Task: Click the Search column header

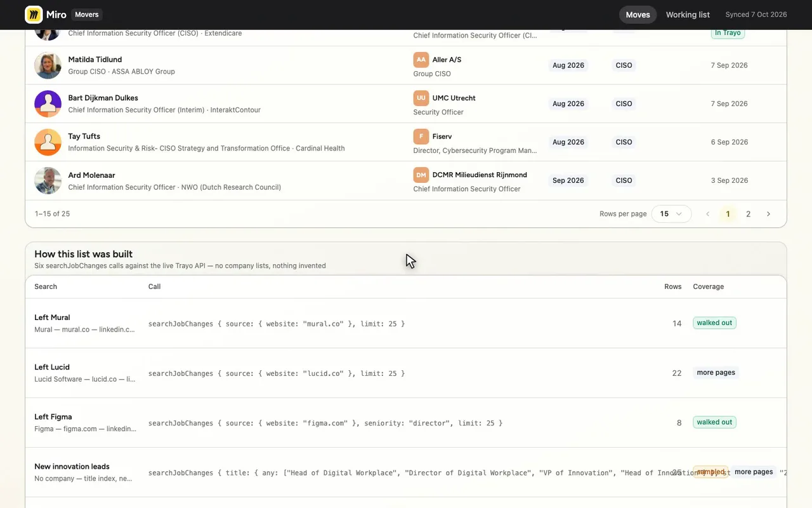Action: coord(46,287)
